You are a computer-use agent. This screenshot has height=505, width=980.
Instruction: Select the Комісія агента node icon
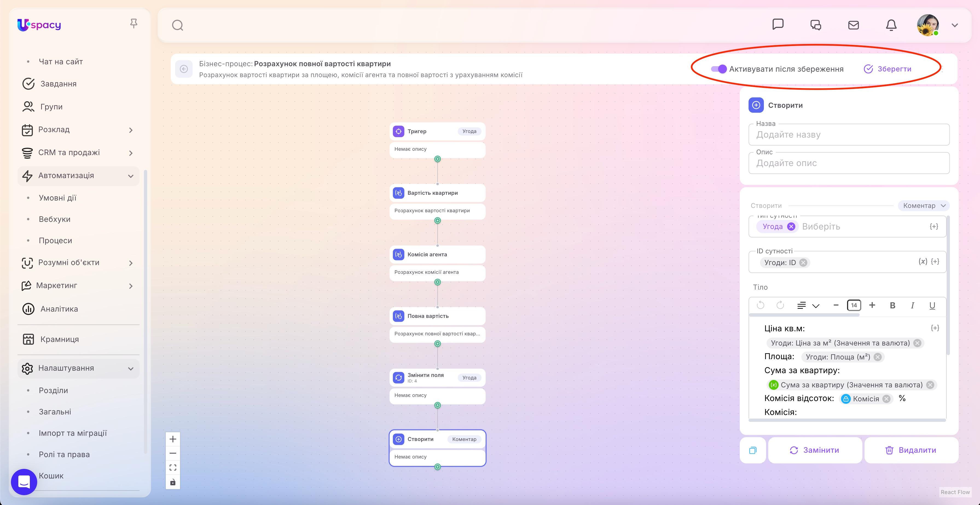pos(398,254)
